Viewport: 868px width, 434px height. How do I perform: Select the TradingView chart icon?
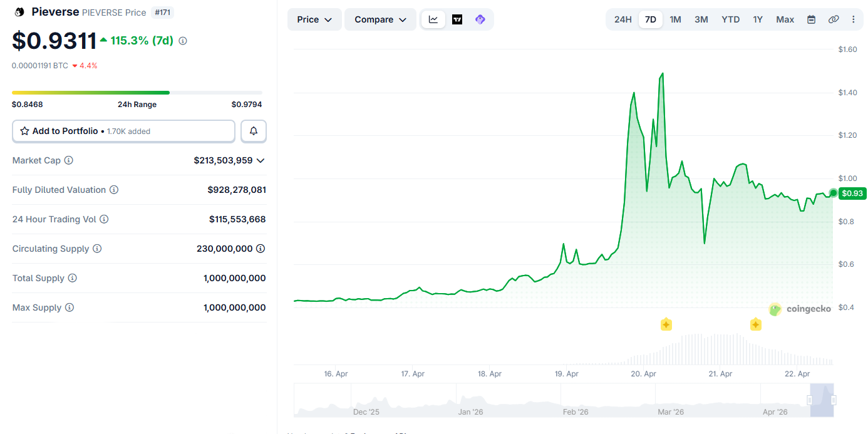(x=457, y=19)
